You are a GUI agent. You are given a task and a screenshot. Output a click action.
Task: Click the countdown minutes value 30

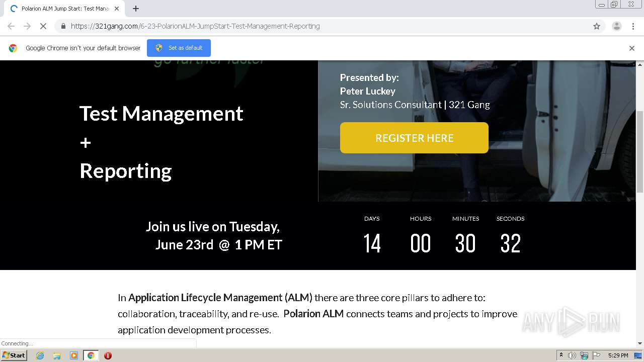pyautogui.click(x=465, y=243)
